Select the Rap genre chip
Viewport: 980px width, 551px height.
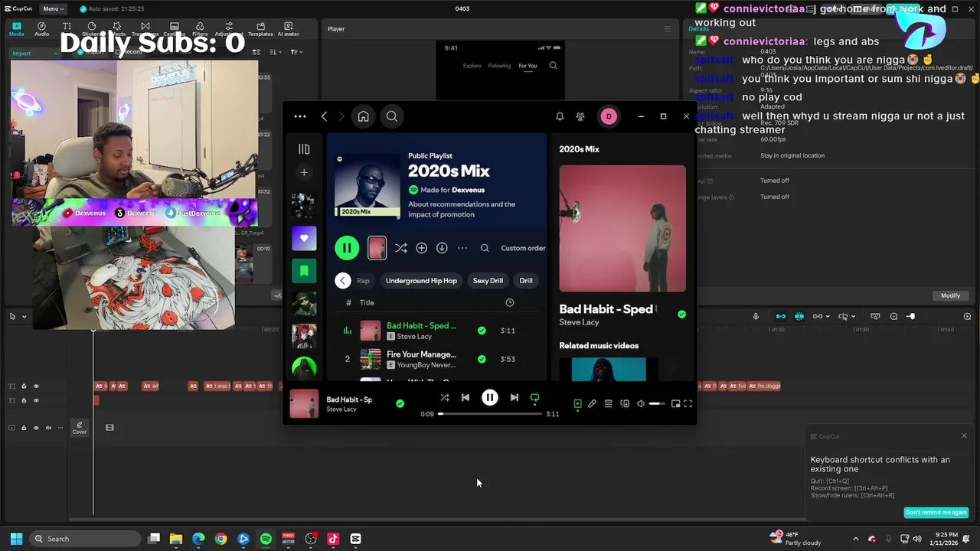point(363,281)
